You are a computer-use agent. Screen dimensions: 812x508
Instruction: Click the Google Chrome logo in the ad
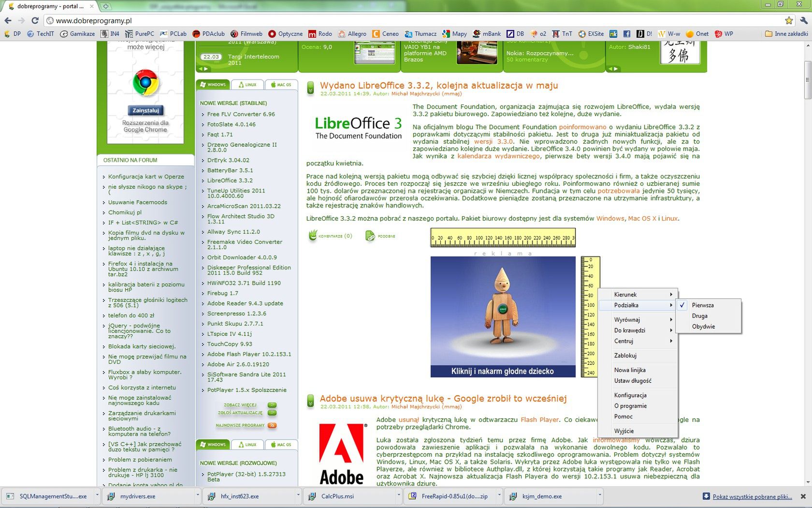[145, 83]
